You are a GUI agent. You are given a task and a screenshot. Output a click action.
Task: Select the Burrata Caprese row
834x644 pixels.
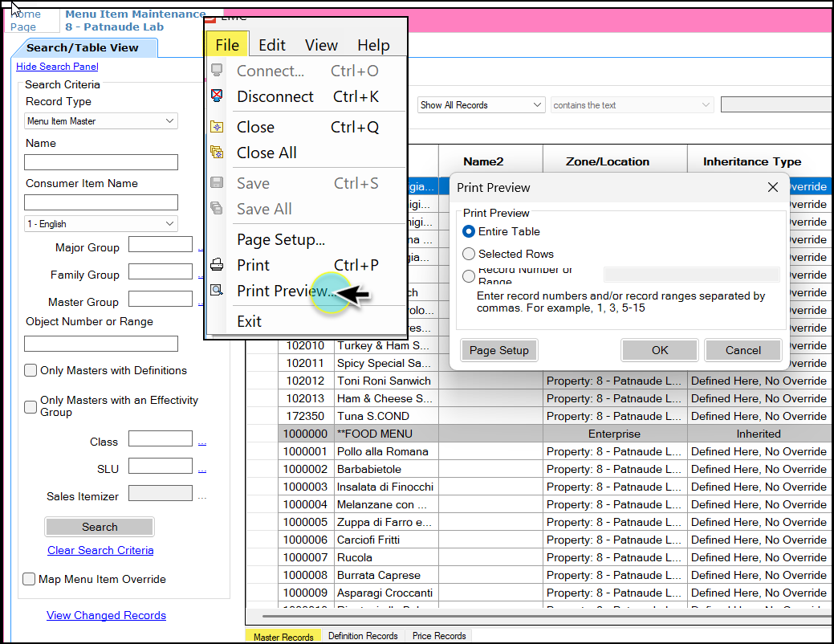[x=539, y=575]
